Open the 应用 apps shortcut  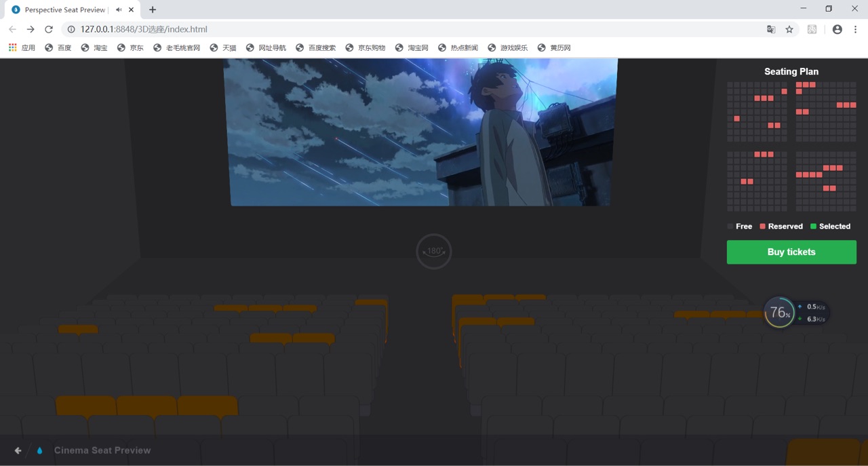pyautogui.click(x=22, y=47)
